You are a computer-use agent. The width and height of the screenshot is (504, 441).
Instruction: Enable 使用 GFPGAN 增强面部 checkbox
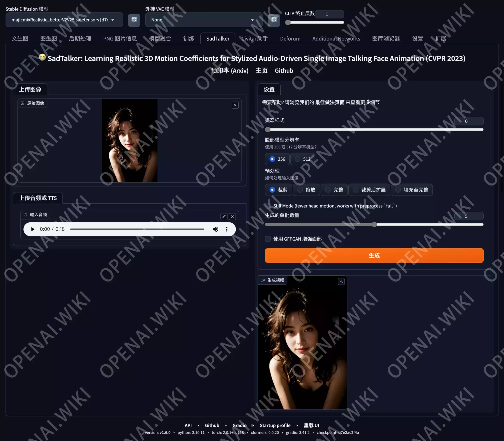pos(268,239)
